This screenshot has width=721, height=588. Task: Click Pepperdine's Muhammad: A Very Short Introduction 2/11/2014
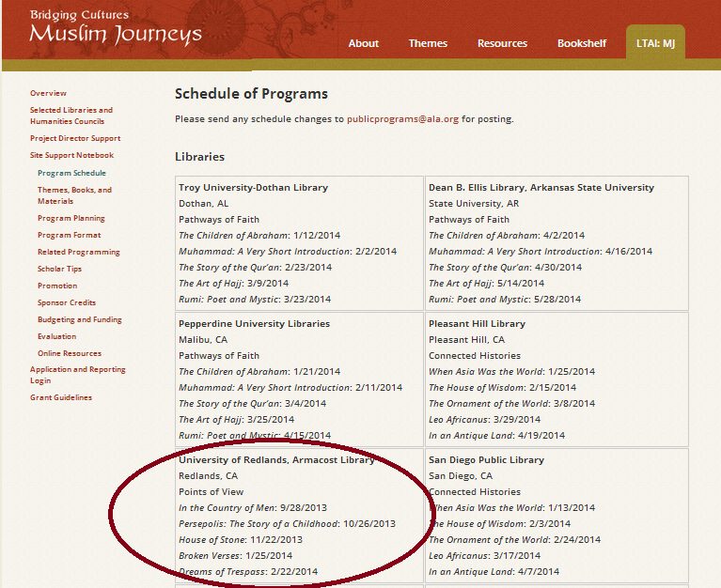290,388
